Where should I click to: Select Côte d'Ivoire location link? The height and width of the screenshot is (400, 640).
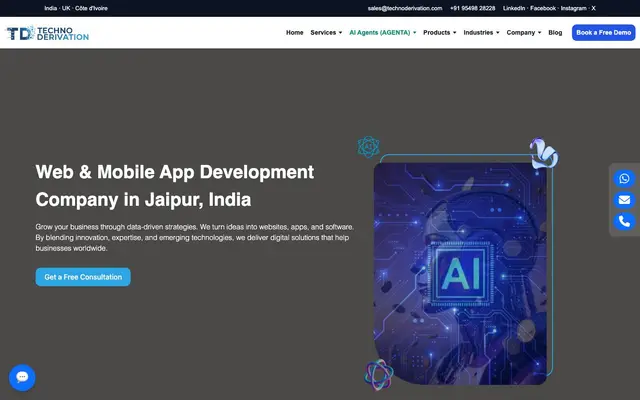click(91, 8)
